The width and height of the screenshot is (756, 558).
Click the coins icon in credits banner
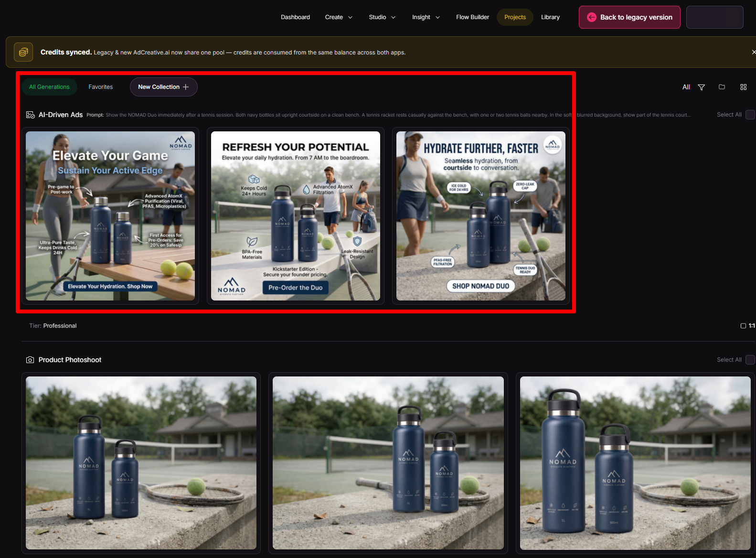(x=23, y=52)
